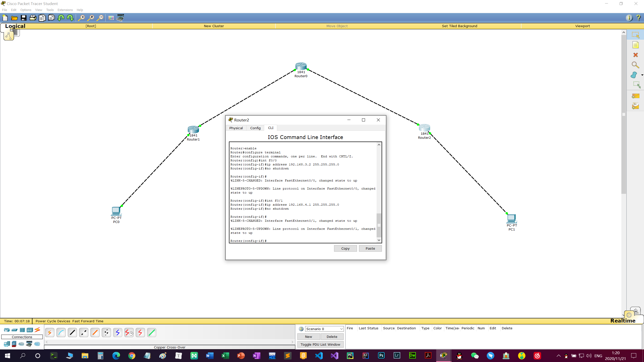644x362 pixels.
Task: Choose Copper Straight-Through cable
Action: pyautogui.click(x=72, y=333)
